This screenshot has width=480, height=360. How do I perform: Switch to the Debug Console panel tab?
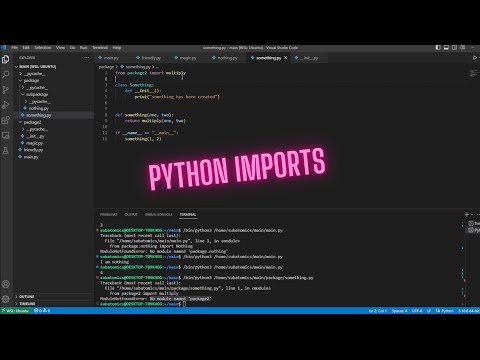159,214
